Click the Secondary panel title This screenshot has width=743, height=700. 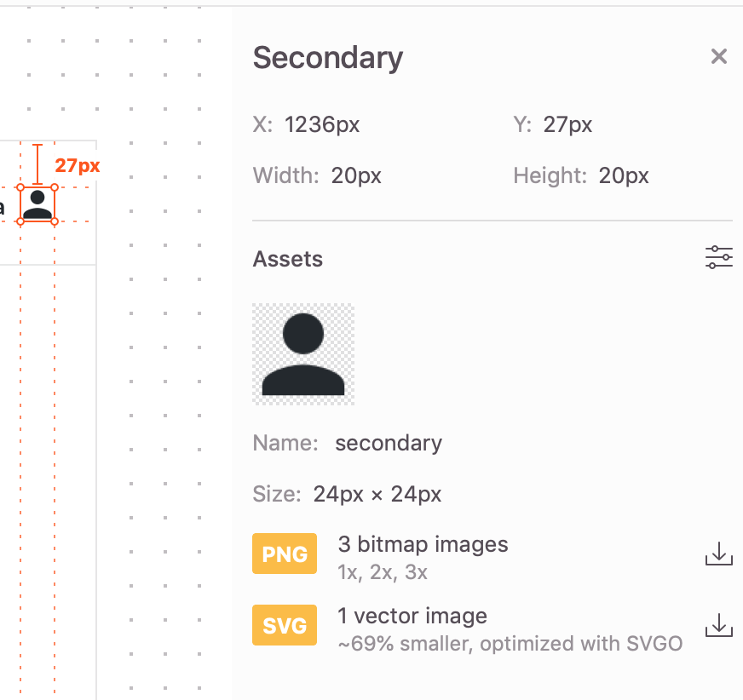point(327,58)
